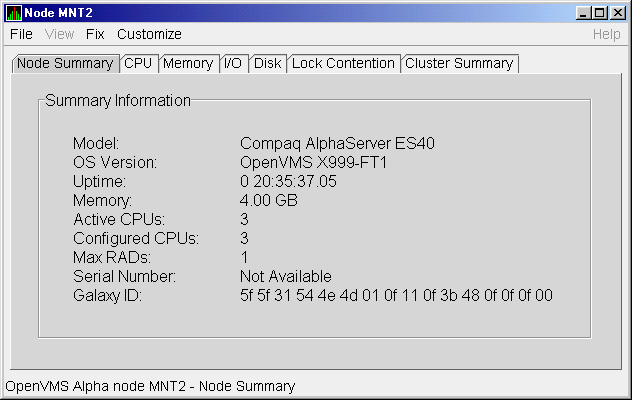
Task: Show the Lock Contention tab
Action: pyautogui.click(x=343, y=63)
